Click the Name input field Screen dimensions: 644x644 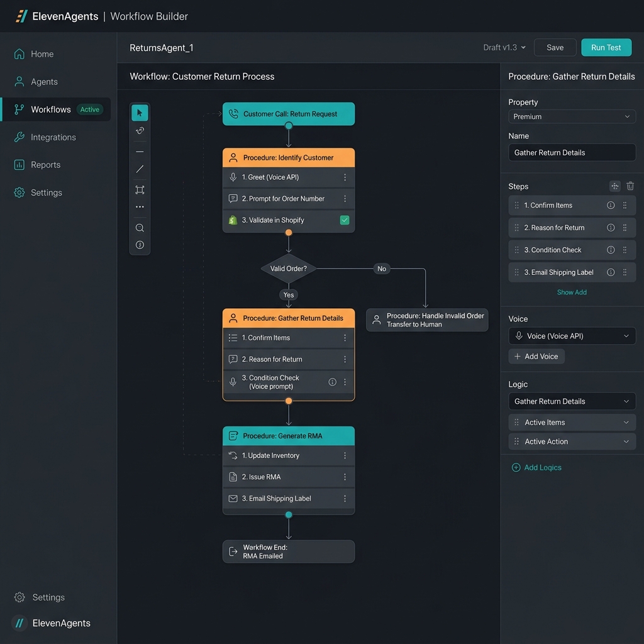(572, 152)
